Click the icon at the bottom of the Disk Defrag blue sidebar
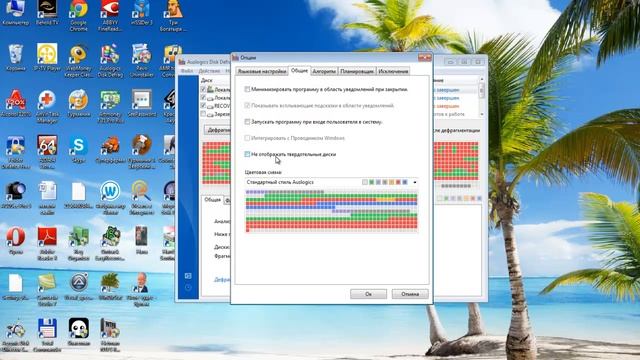The height and width of the screenshot is (360, 640). (x=188, y=287)
